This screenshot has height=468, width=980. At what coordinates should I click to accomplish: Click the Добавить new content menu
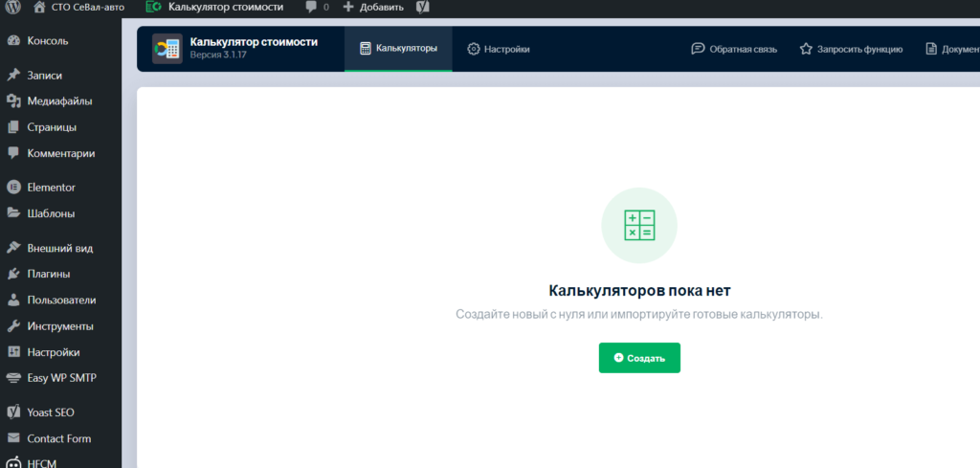pyautogui.click(x=373, y=8)
